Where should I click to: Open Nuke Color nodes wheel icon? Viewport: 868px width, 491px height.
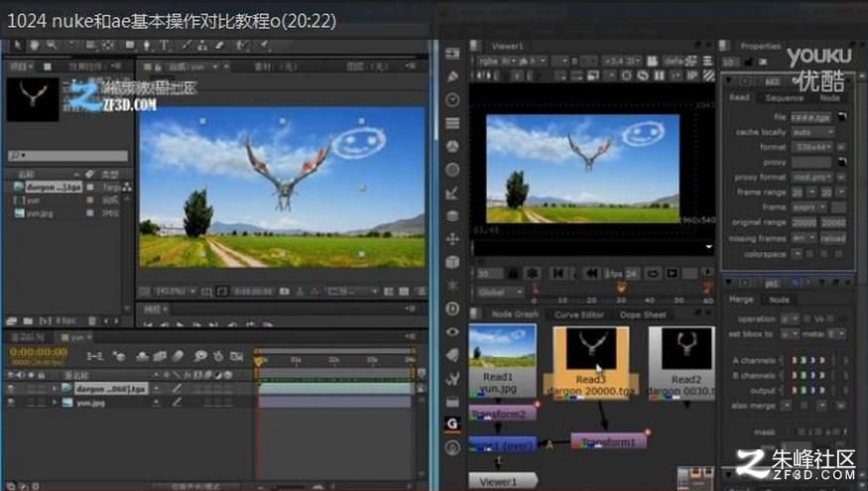point(452,146)
